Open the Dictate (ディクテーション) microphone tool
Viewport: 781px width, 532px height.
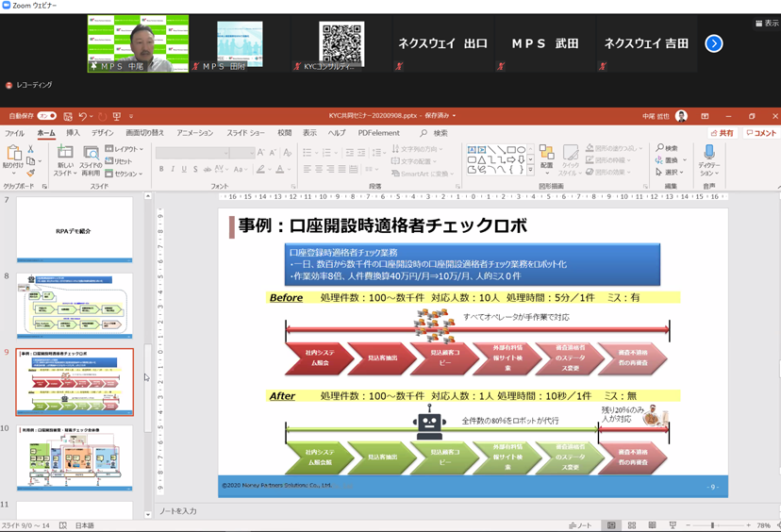pos(708,158)
